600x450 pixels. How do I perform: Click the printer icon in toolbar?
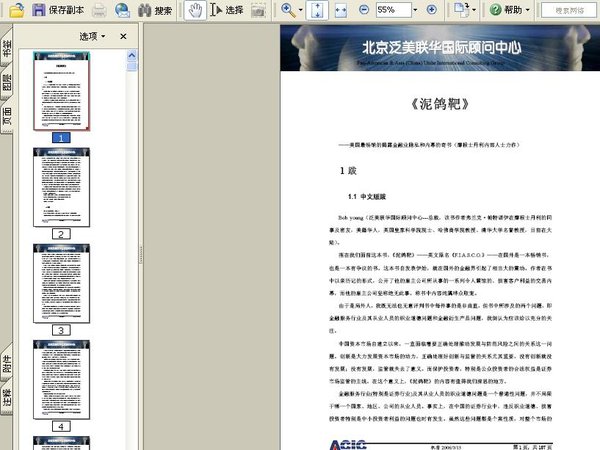click(99, 10)
